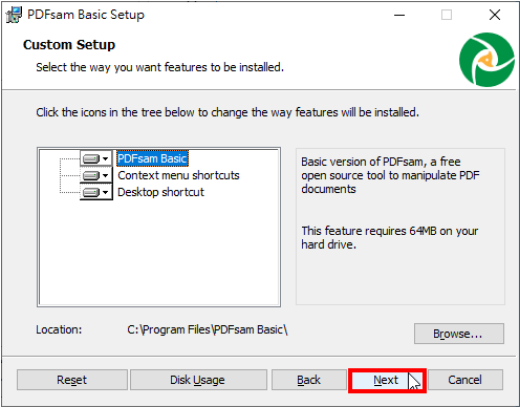Image resolution: width=520 pixels, height=408 pixels.
Task: Go Back to previous step
Action: click(309, 380)
